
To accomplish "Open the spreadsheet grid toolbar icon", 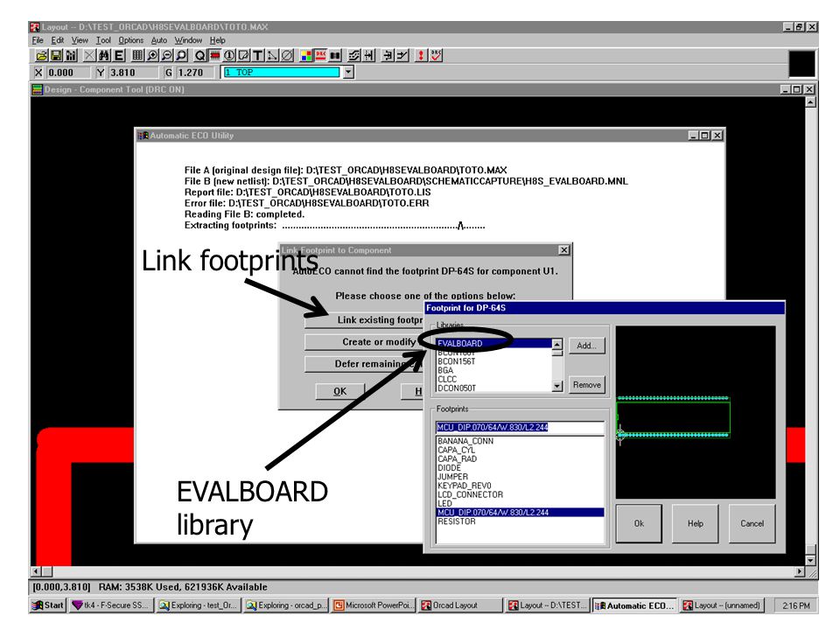I will point(137,56).
